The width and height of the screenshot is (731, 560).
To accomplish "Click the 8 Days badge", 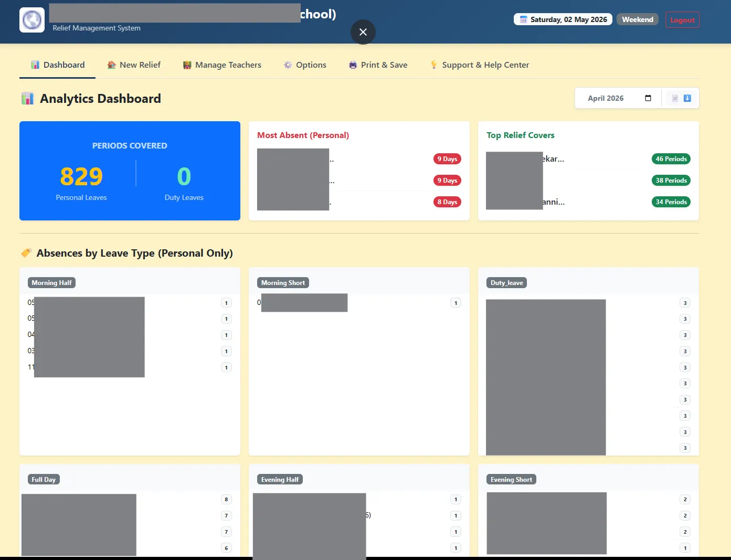I will click(447, 202).
